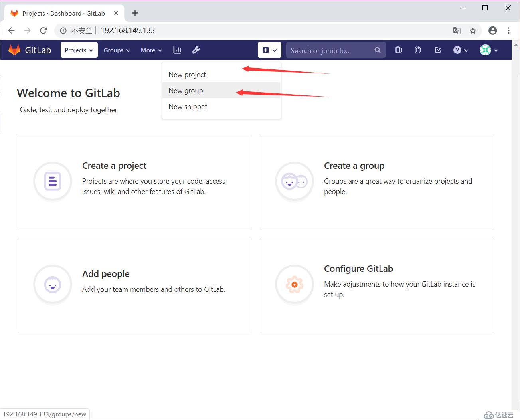The height and width of the screenshot is (420, 520).
Task: Bookmark this page with star icon
Action: [473, 30]
